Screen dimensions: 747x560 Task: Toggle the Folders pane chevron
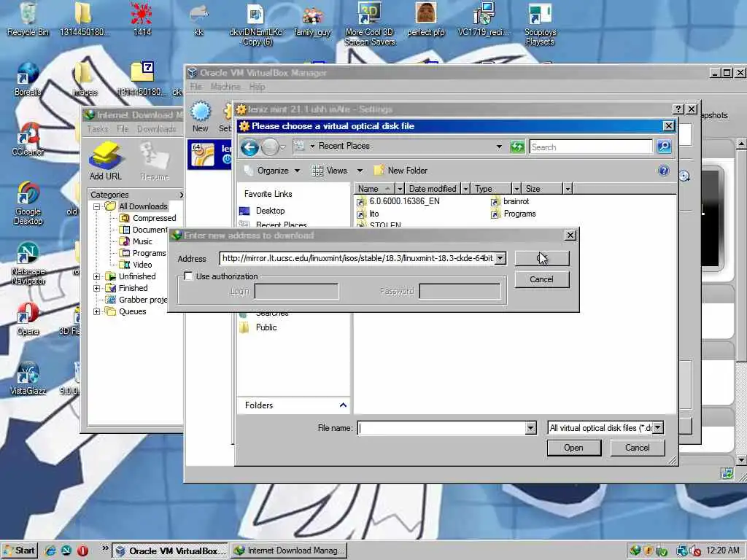[x=343, y=405]
